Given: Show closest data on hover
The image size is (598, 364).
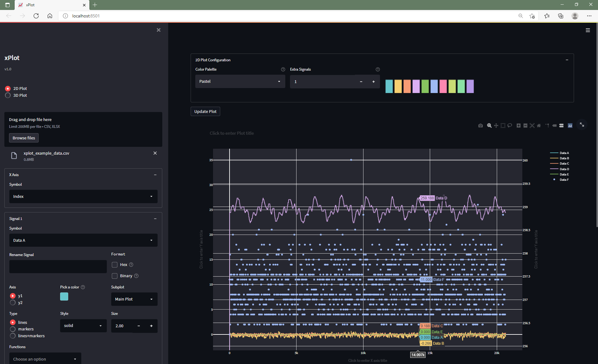Looking at the screenshot, I should 554,125.
